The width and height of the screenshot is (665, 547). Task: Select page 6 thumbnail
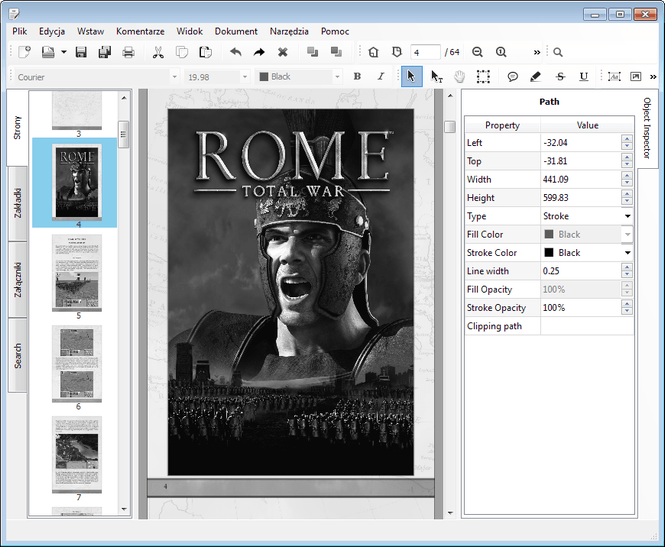pyautogui.click(x=77, y=364)
